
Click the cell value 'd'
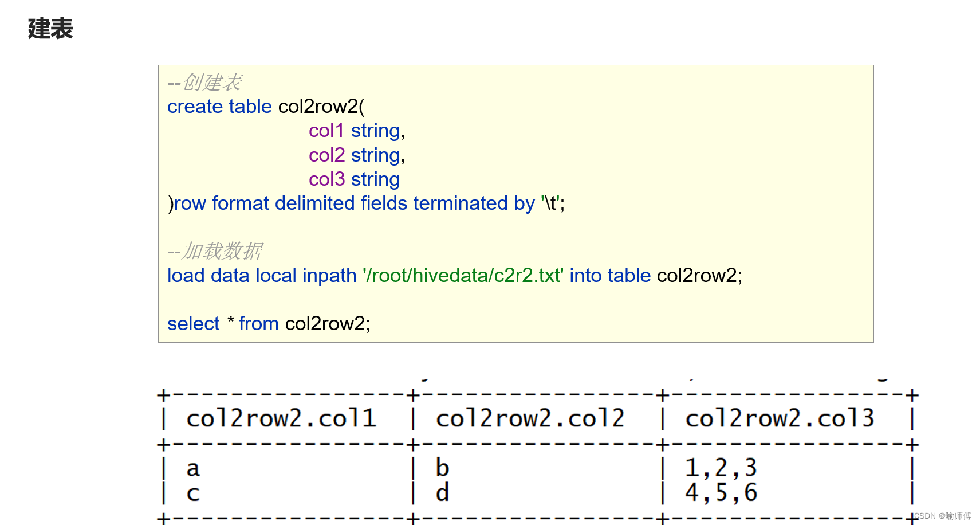pos(442,492)
